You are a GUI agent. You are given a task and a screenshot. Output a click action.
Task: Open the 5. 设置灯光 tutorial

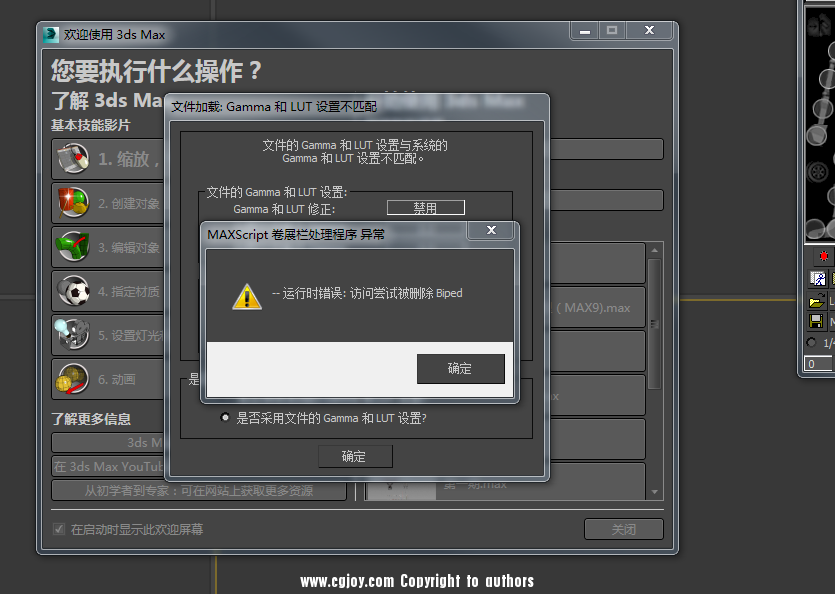109,336
